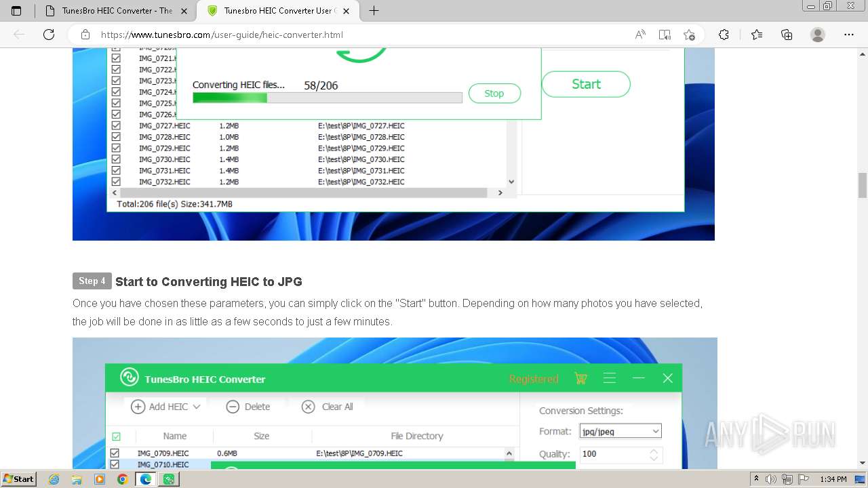Refresh the current page
This screenshot has height=488, width=868.
(x=49, y=35)
